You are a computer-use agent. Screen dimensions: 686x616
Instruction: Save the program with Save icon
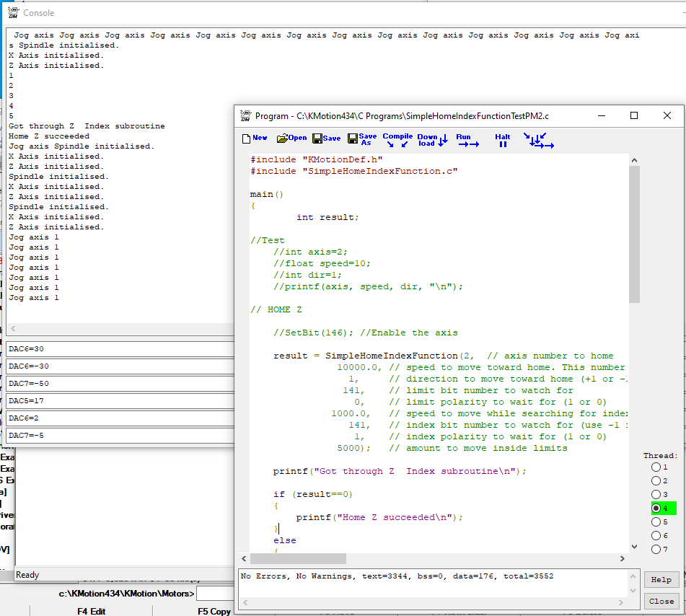327,138
